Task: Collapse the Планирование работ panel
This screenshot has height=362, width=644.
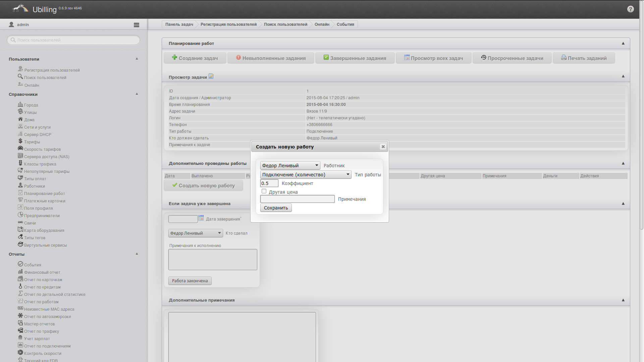Action: click(623, 43)
